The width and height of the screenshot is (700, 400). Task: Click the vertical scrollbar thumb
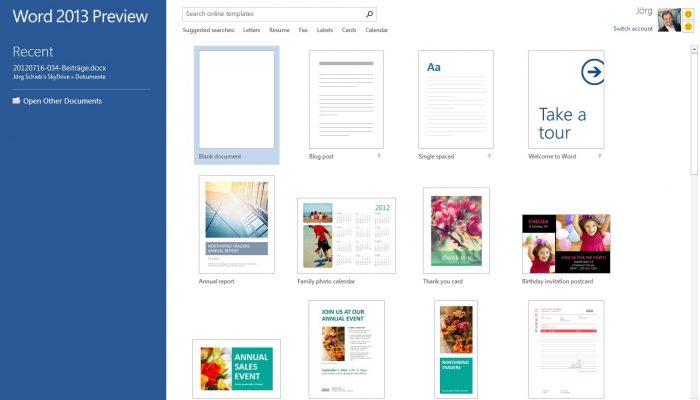[694, 114]
